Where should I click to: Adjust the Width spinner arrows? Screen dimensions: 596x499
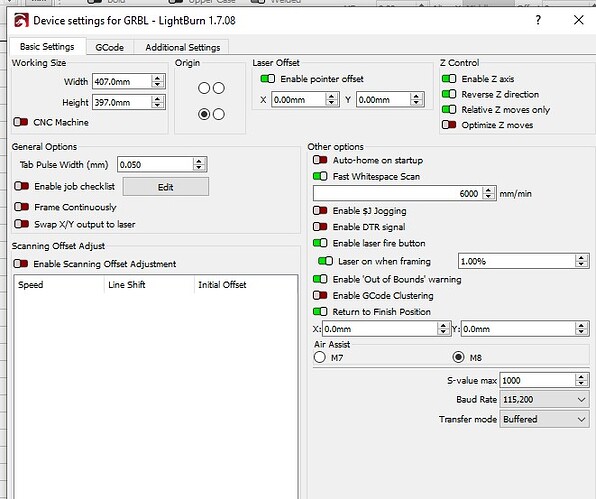point(158,81)
